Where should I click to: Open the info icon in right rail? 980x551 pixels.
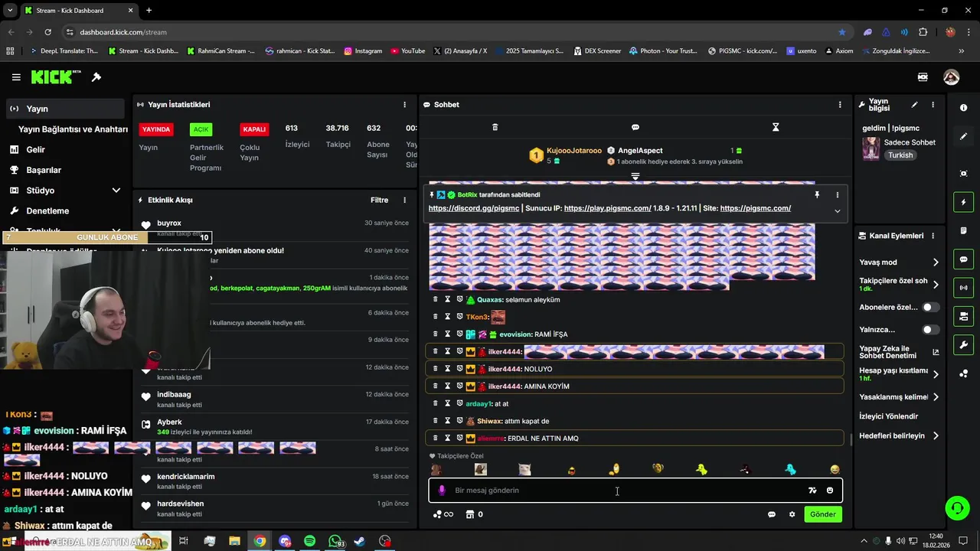click(x=963, y=108)
